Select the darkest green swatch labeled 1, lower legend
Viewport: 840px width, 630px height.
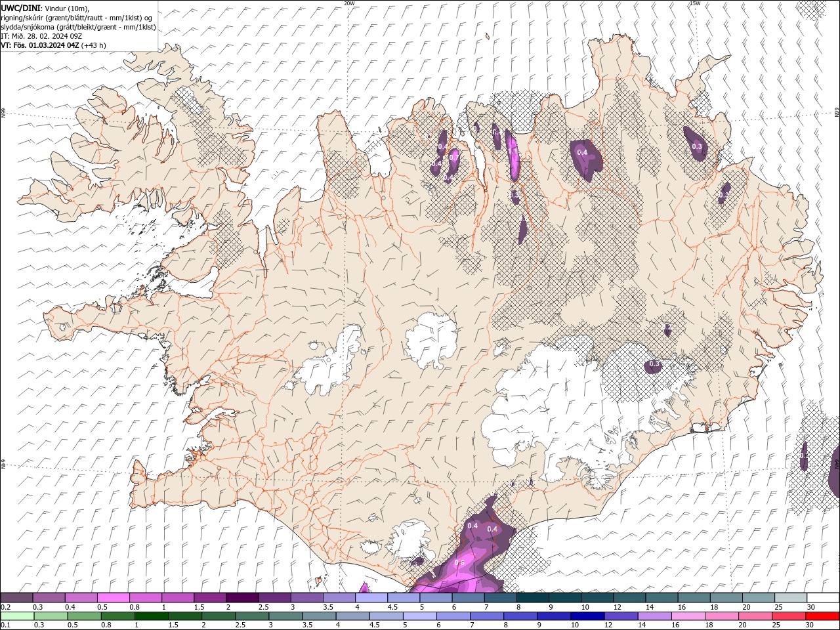point(151,616)
